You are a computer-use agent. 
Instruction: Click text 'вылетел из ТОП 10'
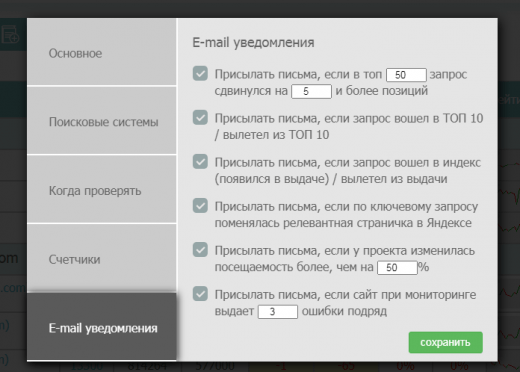coord(276,135)
